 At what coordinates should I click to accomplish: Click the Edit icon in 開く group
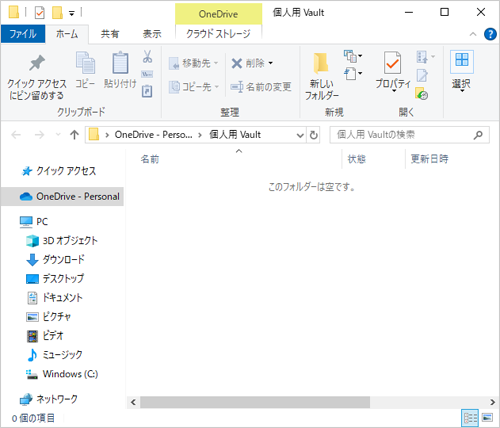tap(422, 75)
